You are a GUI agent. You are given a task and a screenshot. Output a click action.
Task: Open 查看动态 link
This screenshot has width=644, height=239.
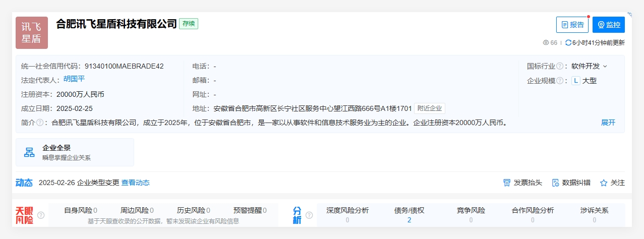tap(135, 183)
